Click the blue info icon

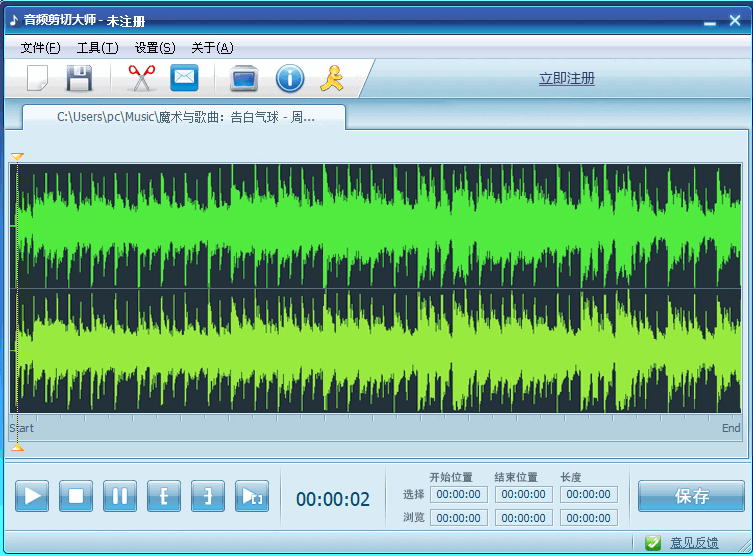(x=290, y=78)
